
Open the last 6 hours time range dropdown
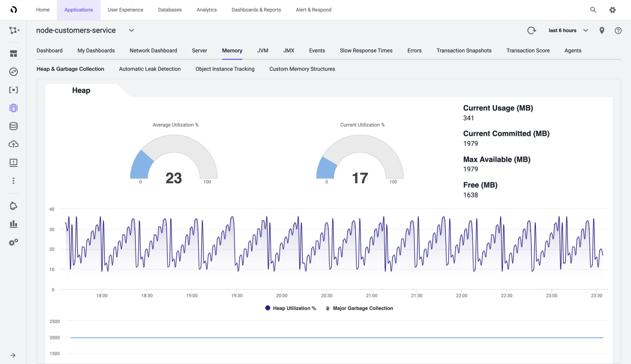click(x=568, y=30)
